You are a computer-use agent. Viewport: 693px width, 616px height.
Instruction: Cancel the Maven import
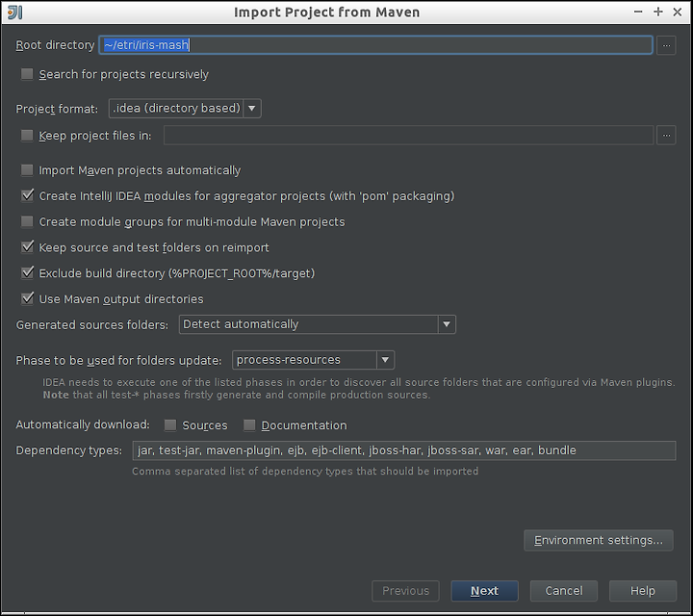(563, 591)
